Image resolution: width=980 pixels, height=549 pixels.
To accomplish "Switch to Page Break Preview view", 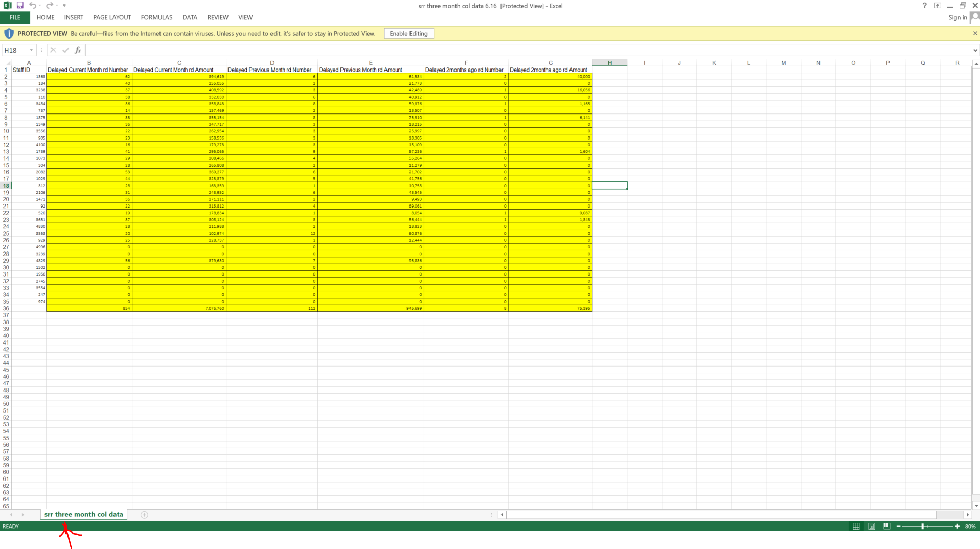I will point(887,526).
